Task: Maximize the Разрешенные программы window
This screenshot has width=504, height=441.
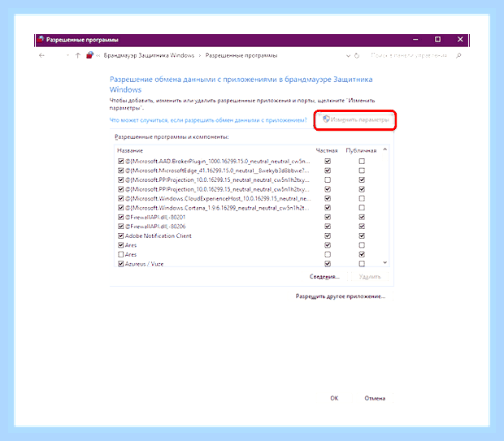Action: coord(438,40)
